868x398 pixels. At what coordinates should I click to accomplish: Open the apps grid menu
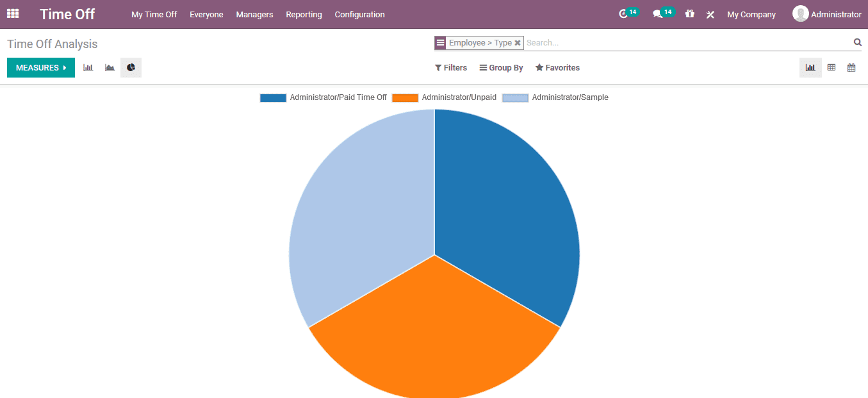12,13
